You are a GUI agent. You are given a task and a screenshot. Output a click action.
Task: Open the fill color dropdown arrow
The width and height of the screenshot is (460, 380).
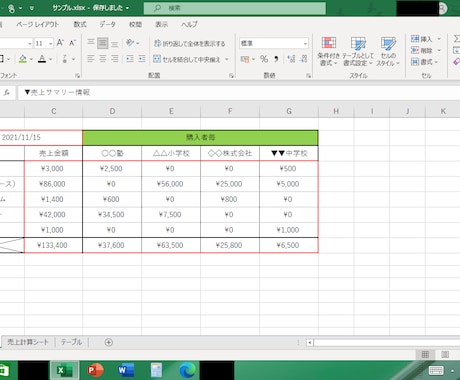click(31, 59)
